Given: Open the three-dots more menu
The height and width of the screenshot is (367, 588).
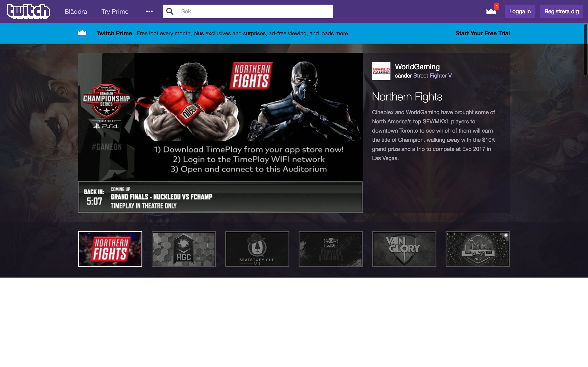Looking at the screenshot, I should 149,11.
